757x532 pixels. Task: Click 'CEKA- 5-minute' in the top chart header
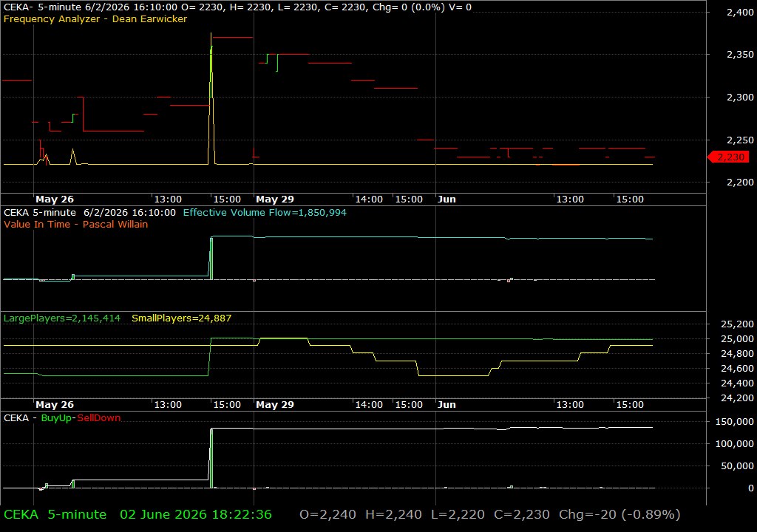[x=42, y=7]
